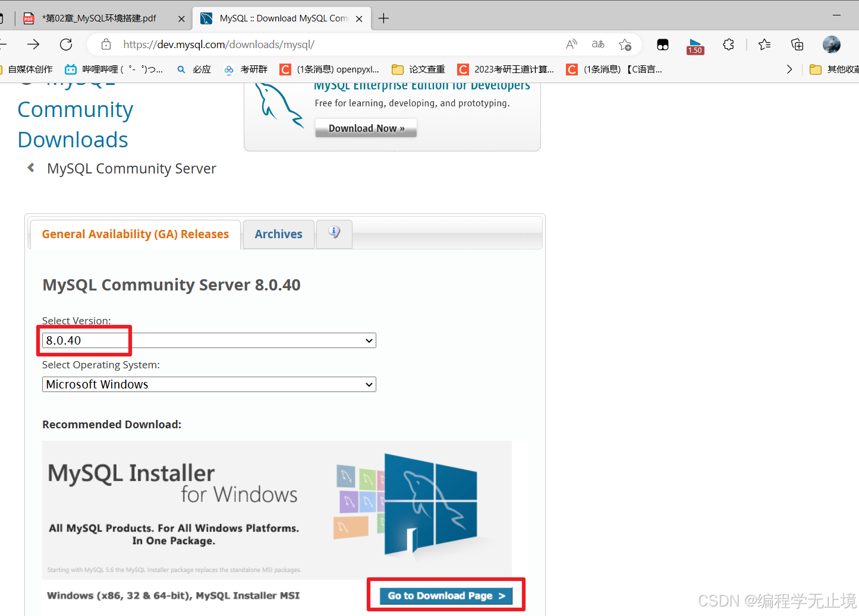Click 'MySQL Community Server 8.0.40' heading
This screenshot has width=859, height=616.
(x=171, y=285)
